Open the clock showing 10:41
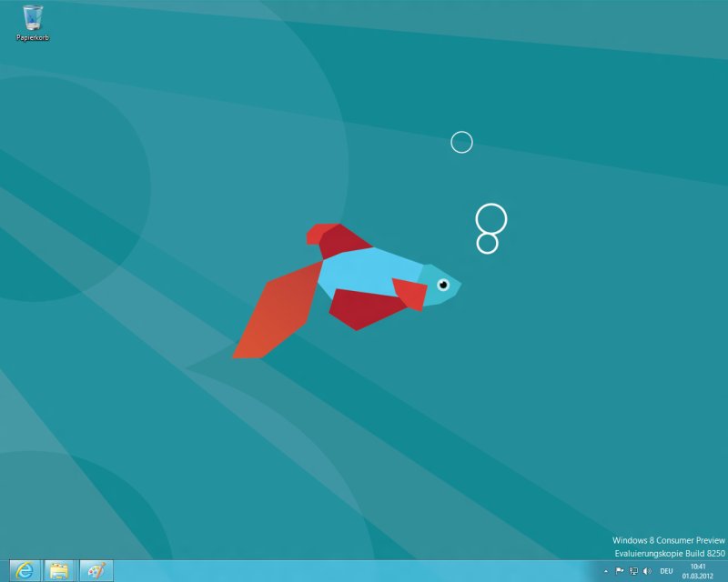Screen dimensions: 728x582 697,571
